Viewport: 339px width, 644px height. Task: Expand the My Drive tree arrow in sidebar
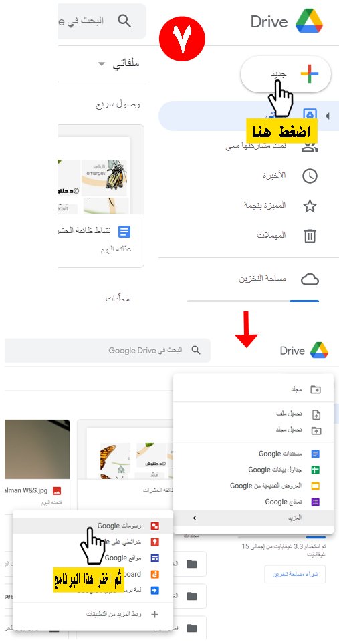point(328,116)
